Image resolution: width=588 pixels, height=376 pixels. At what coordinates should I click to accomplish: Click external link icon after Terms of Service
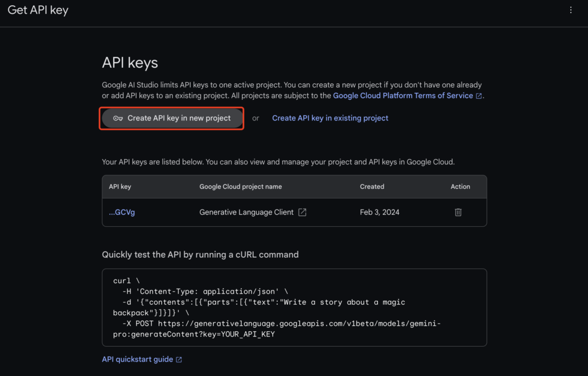pyautogui.click(x=479, y=96)
